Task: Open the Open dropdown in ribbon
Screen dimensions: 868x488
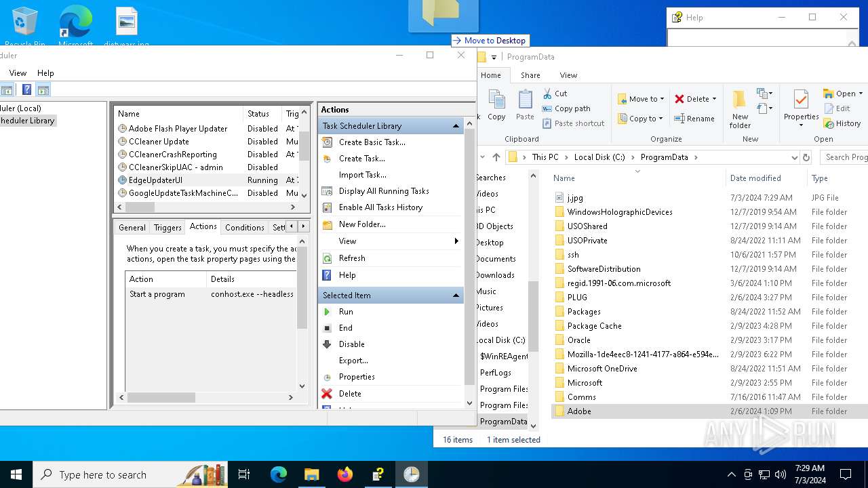Action: tap(843, 94)
